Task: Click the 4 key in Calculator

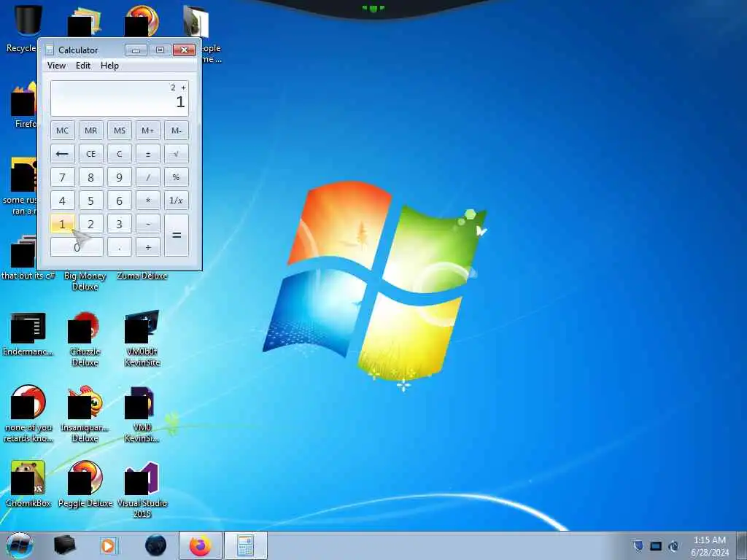Action: click(x=63, y=201)
